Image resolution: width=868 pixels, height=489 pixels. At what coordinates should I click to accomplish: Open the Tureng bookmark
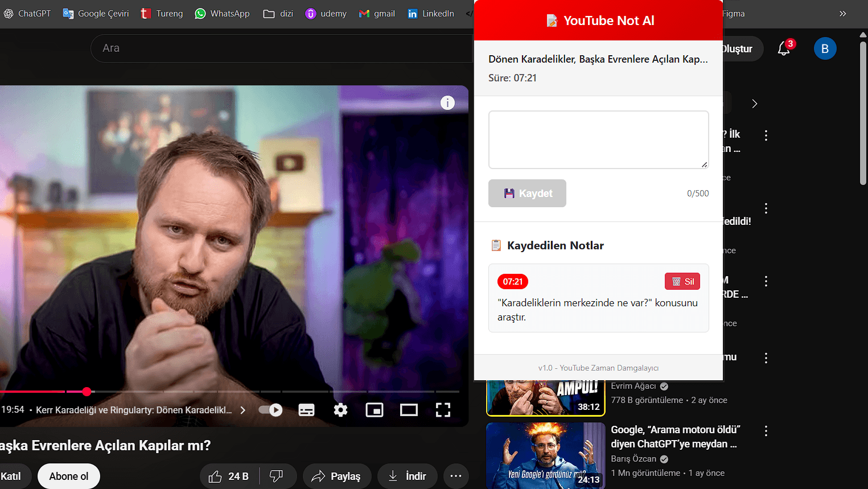(162, 14)
